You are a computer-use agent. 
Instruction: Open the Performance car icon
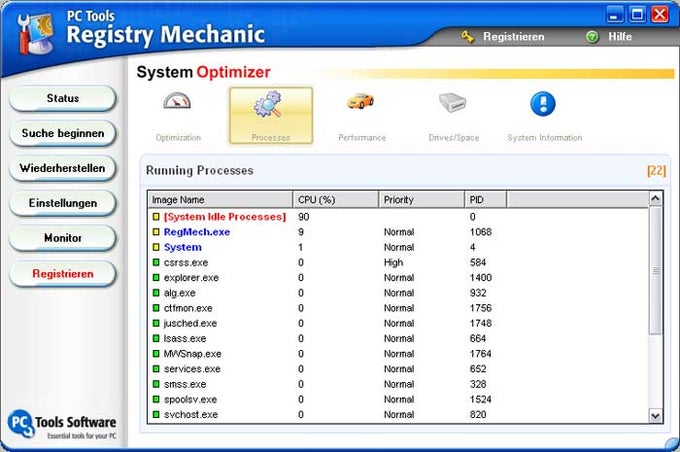[360, 101]
